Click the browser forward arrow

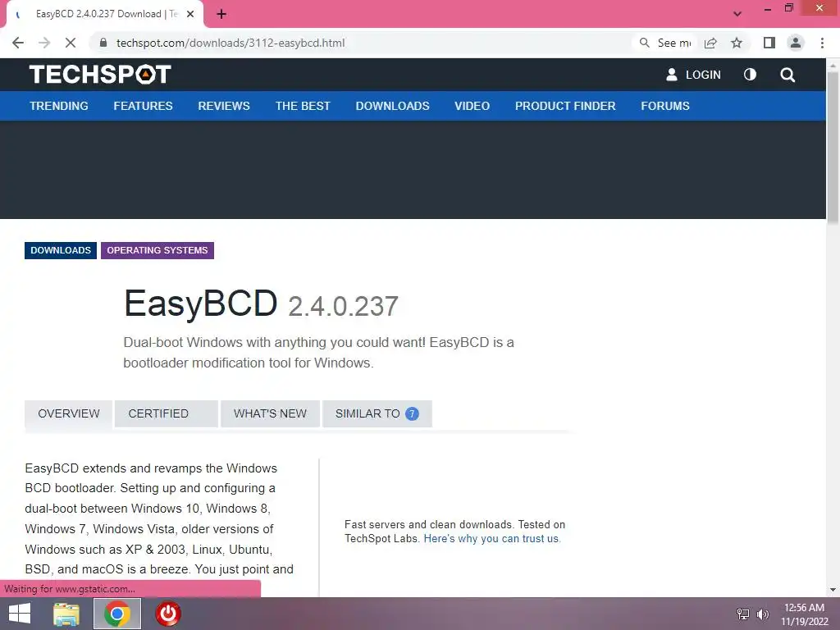click(44, 43)
